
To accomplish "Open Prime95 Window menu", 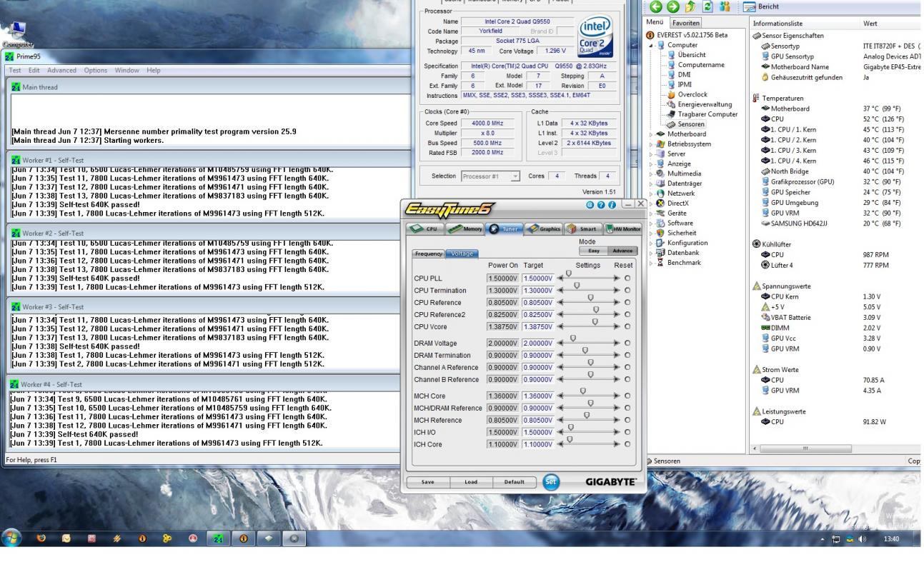I will tap(127, 70).
